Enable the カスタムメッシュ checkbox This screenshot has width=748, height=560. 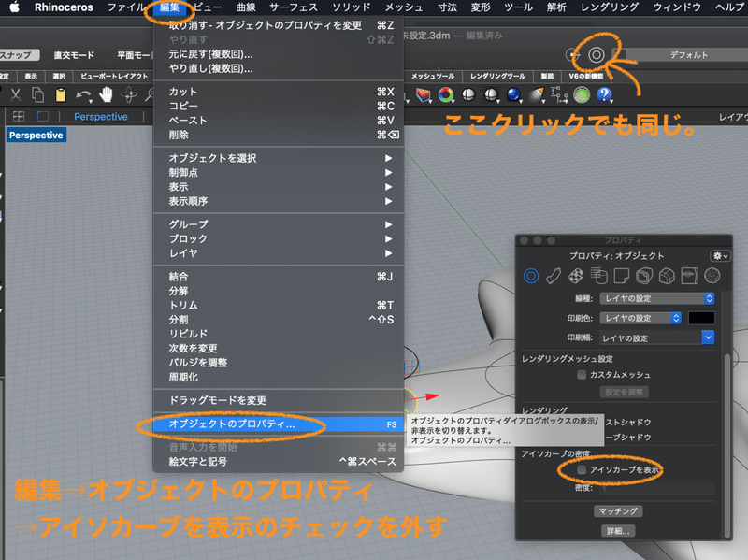click(x=582, y=375)
